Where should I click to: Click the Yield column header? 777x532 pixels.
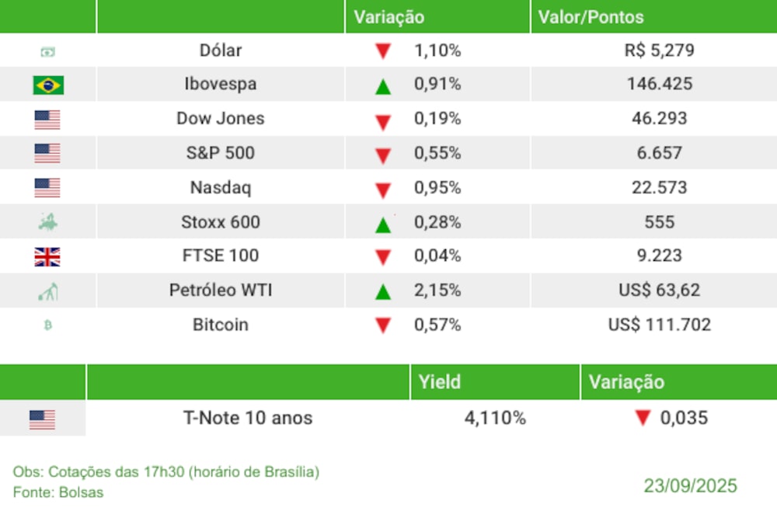point(440,382)
